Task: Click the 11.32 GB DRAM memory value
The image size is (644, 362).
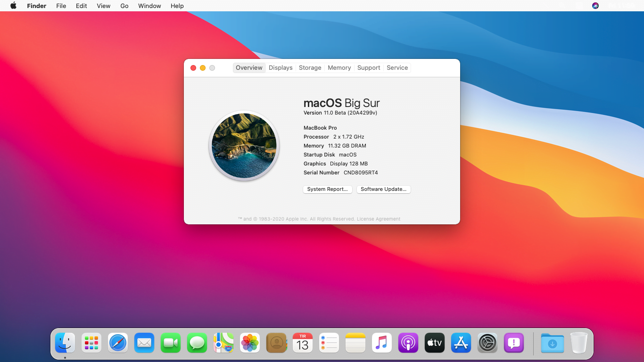Action: [x=347, y=146]
